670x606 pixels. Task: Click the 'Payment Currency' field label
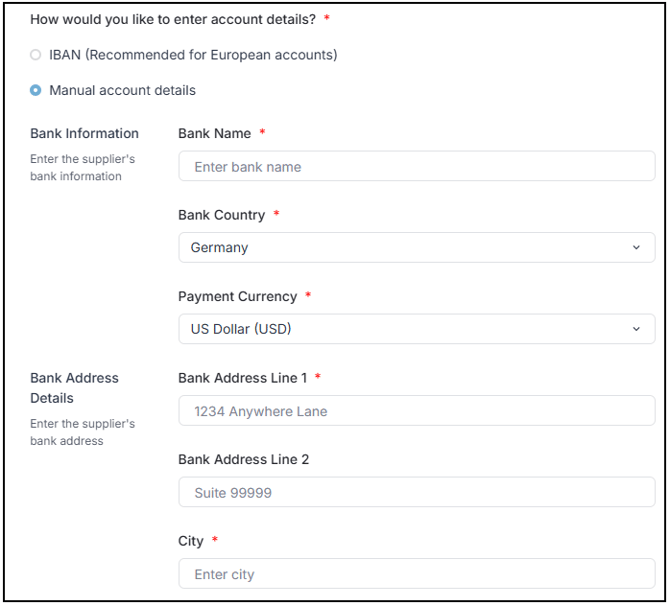click(237, 296)
